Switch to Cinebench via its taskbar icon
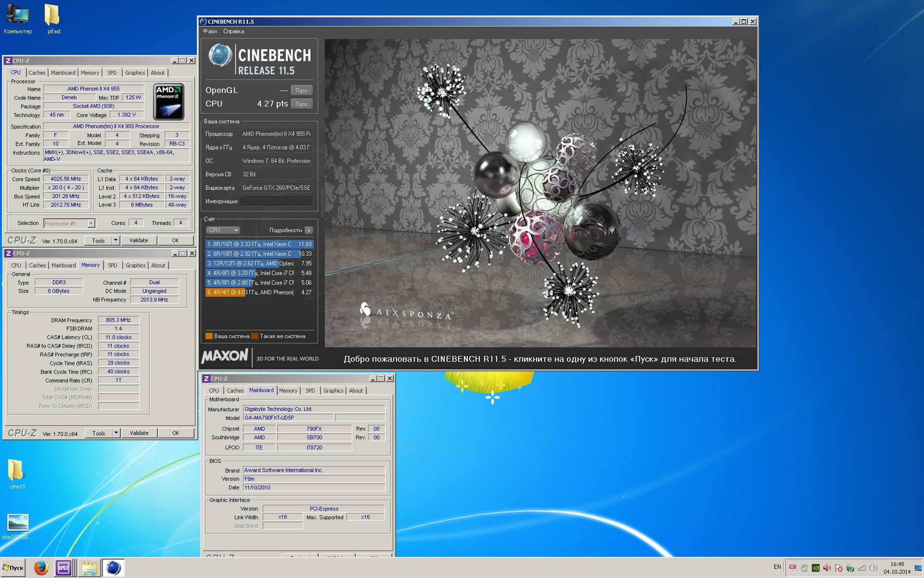924x578 pixels. (x=114, y=568)
